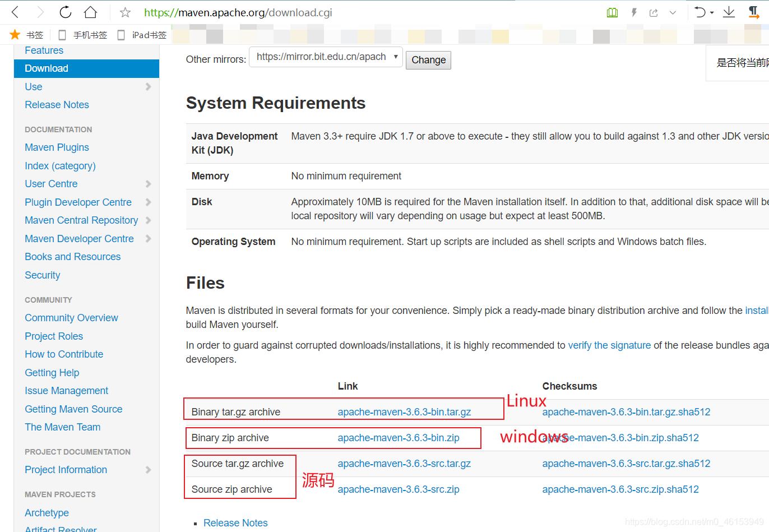The width and height of the screenshot is (769, 532).
Task: Open bin.tar.gz.sha512 checksum link
Action: 626,412
